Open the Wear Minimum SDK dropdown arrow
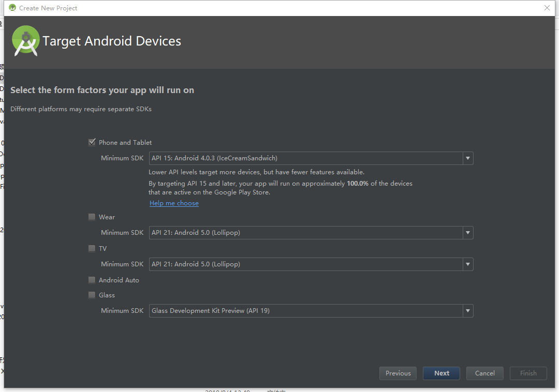The height and width of the screenshot is (392, 559). pyautogui.click(x=468, y=233)
